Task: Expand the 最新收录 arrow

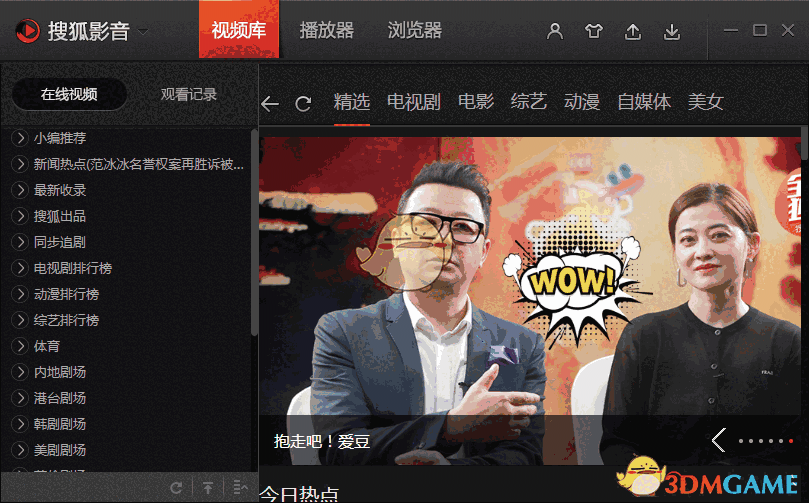Action: [20, 190]
